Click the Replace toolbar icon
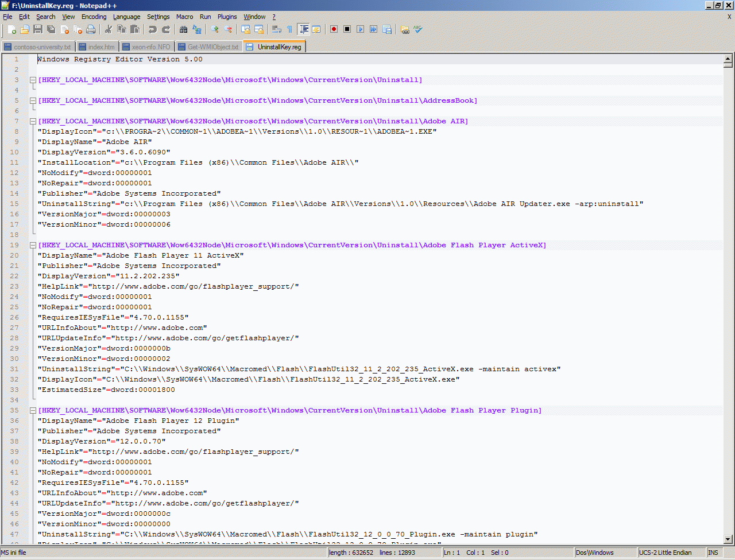The height and width of the screenshot is (560, 735). [197, 29]
